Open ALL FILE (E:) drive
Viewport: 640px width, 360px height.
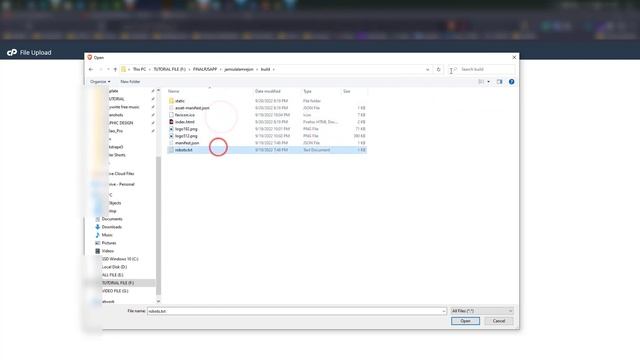click(112, 275)
